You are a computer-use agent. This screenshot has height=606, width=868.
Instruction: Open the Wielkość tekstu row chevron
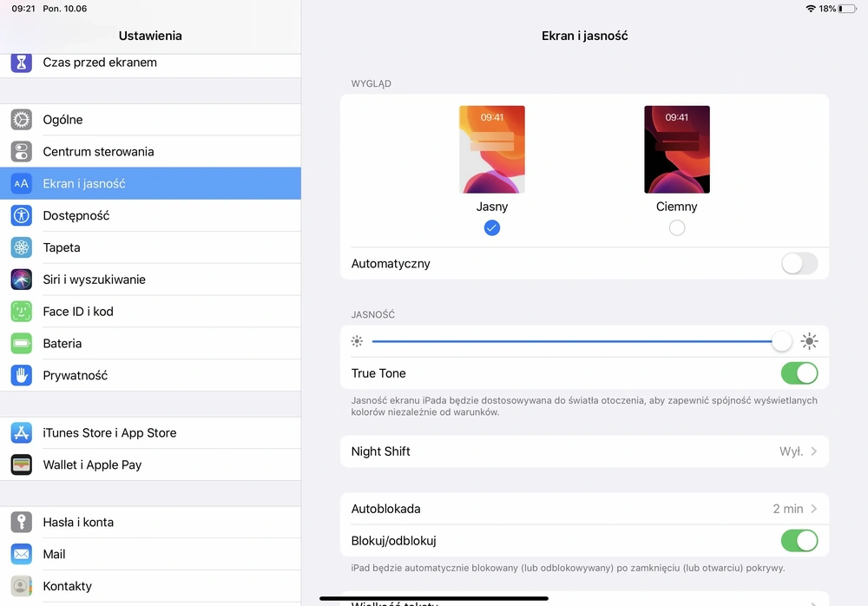813,603
